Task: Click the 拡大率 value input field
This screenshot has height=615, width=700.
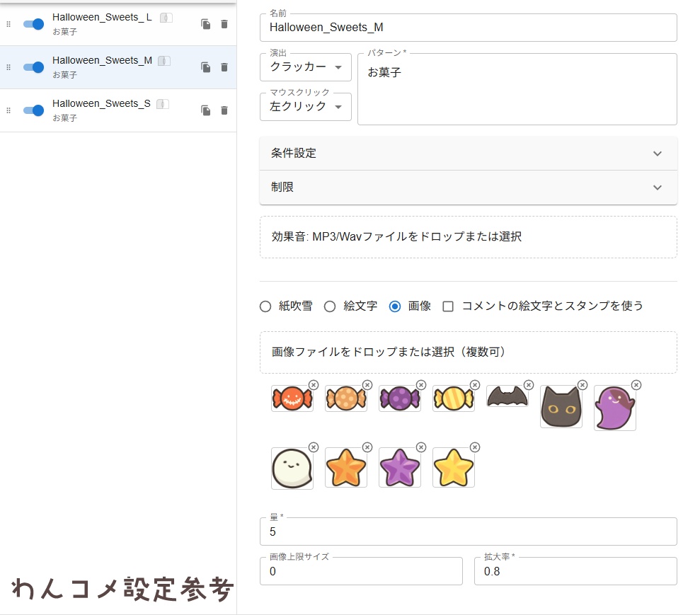Action: click(x=573, y=571)
